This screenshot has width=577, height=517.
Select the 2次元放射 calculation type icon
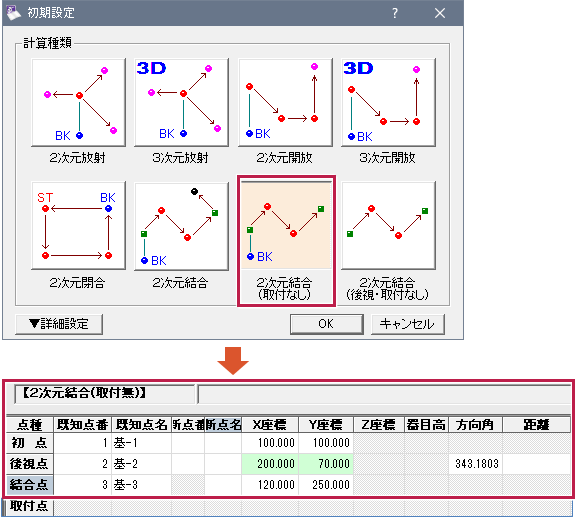pyautogui.click(x=78, y=102)
